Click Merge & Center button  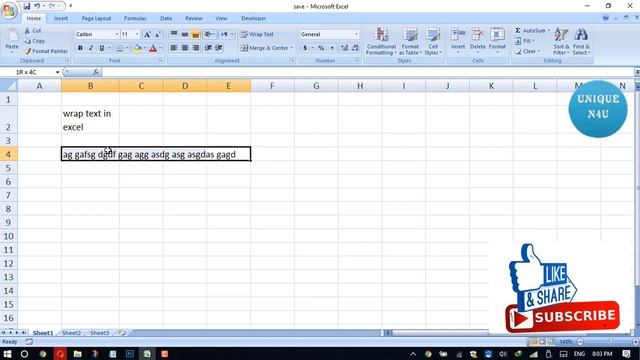pos(264,48)
